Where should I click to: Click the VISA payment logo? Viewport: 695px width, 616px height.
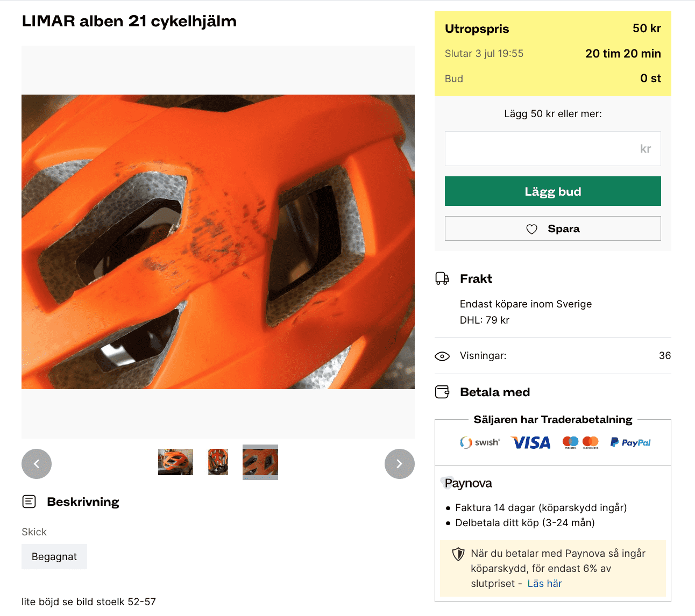tap(531, 442)
